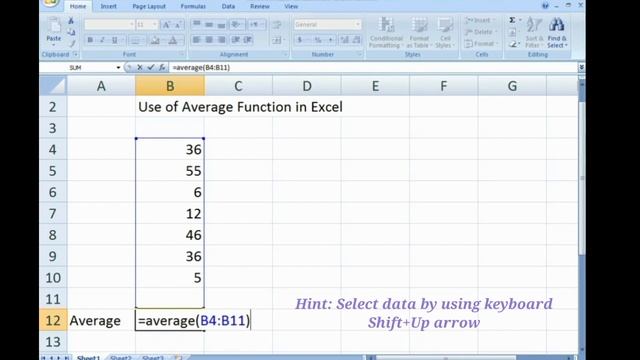Open the Microsoft Office Help icon
The height and width of the screenshot is (360, 640).
[x=545, y=6]
